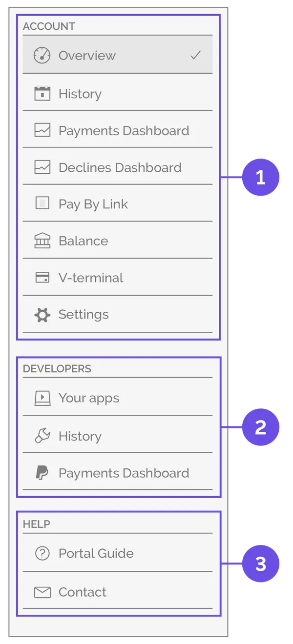
Task: Open the Pay By Link page
Action: (92, 204)
